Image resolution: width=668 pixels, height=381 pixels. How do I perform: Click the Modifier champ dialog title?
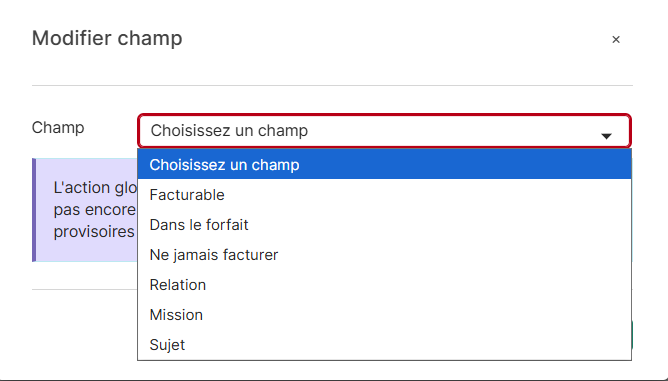coord(107,38)
